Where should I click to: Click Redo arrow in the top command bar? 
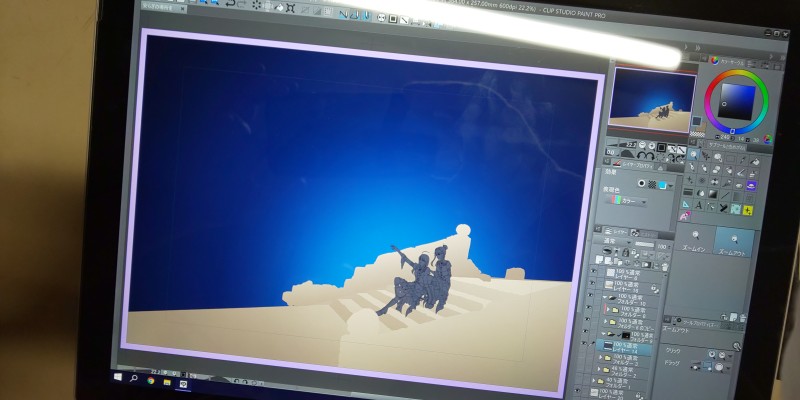(x=241, y=4)
